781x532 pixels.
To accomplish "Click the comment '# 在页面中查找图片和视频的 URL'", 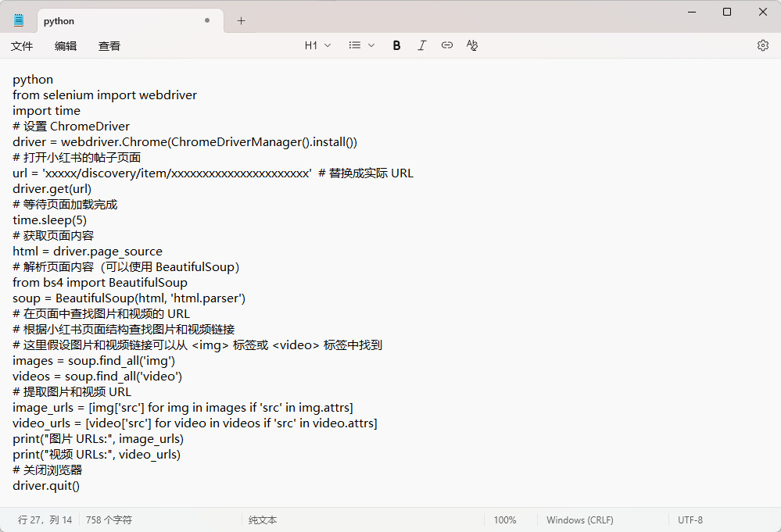I will click(x=101, y=314).
